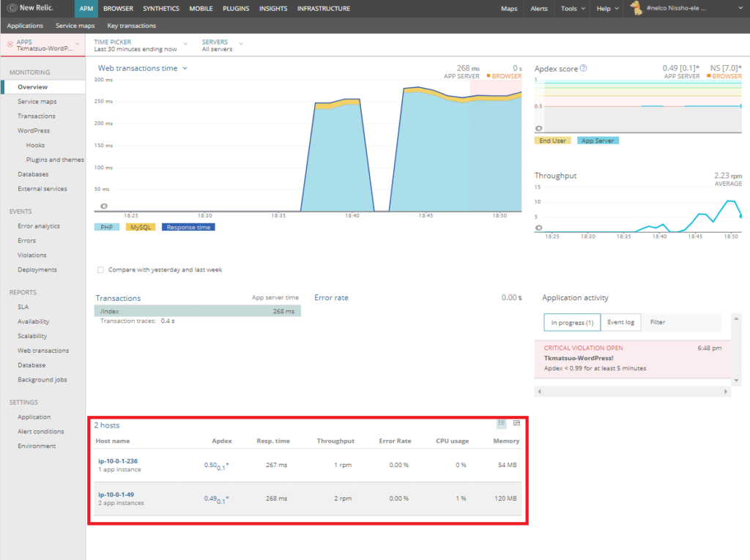Open the INFRASTRUCTURE tab
The height and width of the screenshot is (560, 750).
323,9
